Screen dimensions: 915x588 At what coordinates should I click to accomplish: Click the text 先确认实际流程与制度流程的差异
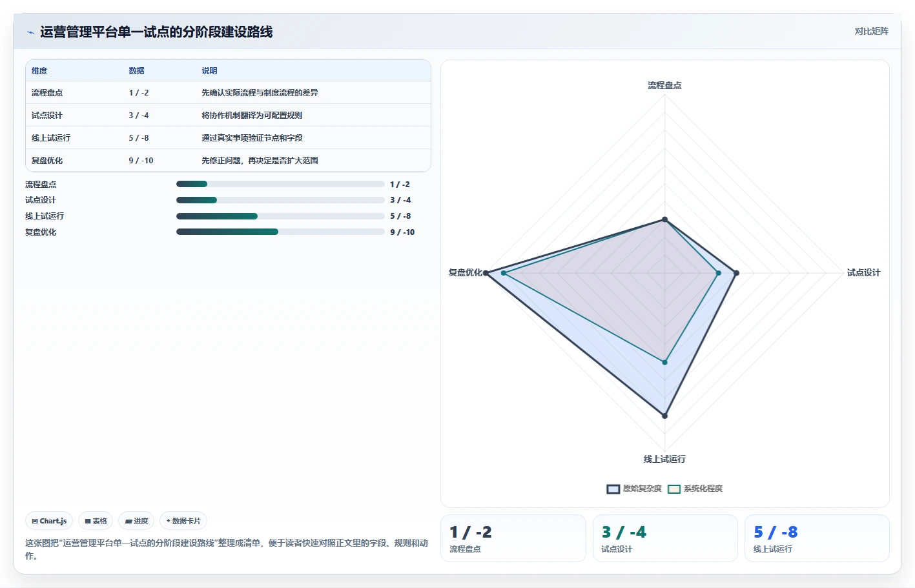pos(260,93)
